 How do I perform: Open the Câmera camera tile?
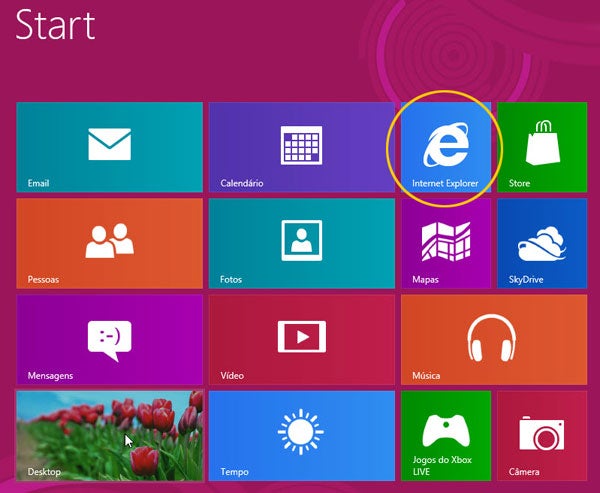(x=541, y=433)
